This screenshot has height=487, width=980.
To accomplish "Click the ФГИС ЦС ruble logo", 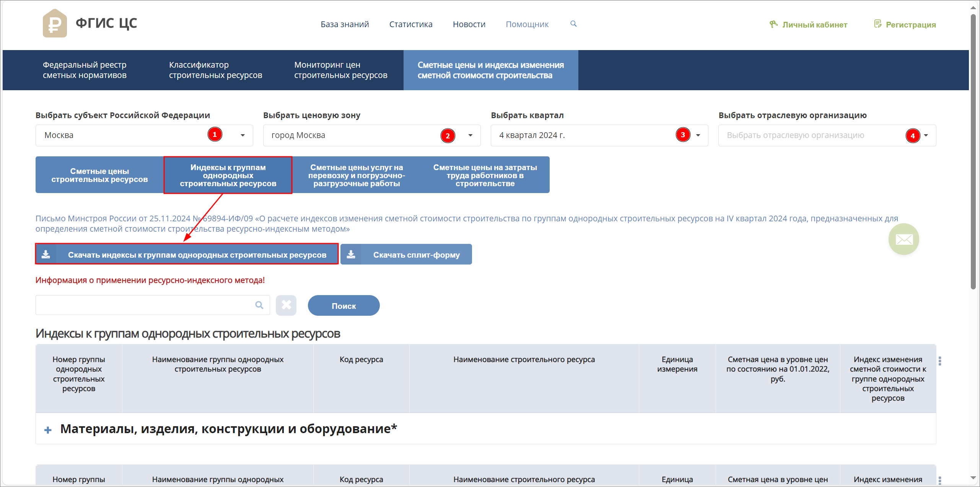I will [55, 23].
